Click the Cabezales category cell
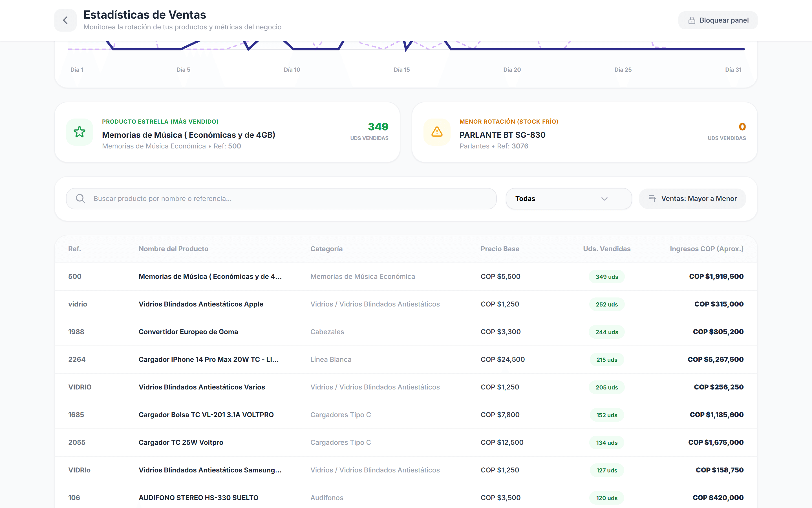The height and width of the screenshot is (508, 812). pos(327,332)
